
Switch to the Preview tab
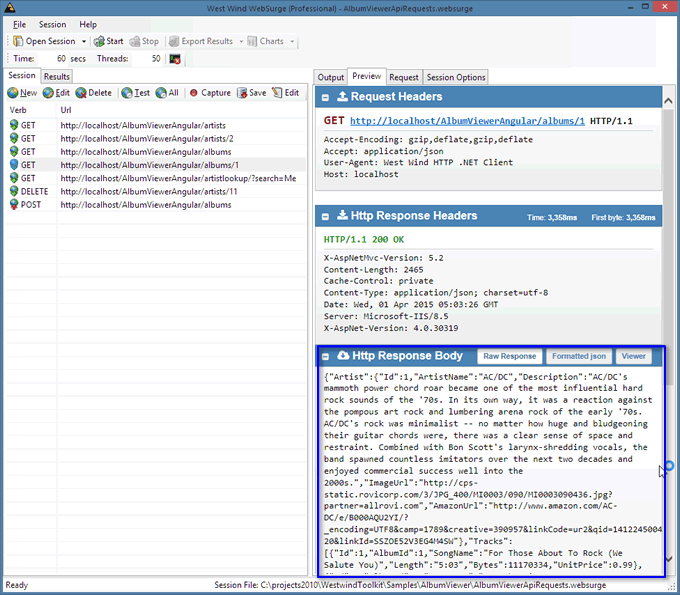[x=366, y=76]
